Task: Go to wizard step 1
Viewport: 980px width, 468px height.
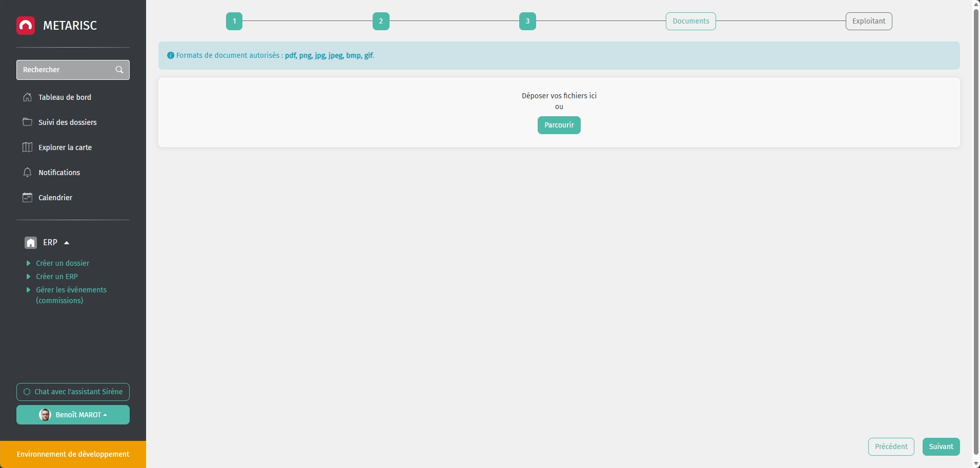Action: 234,22
